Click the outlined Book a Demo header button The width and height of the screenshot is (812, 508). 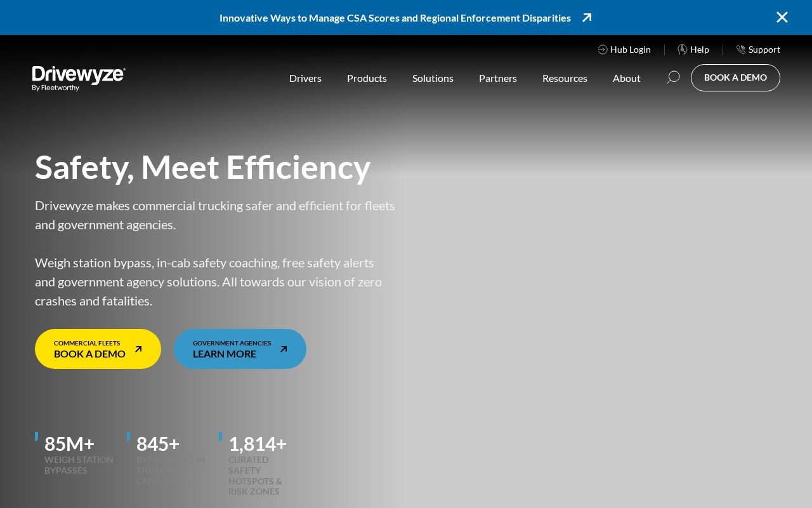(735, 77)
